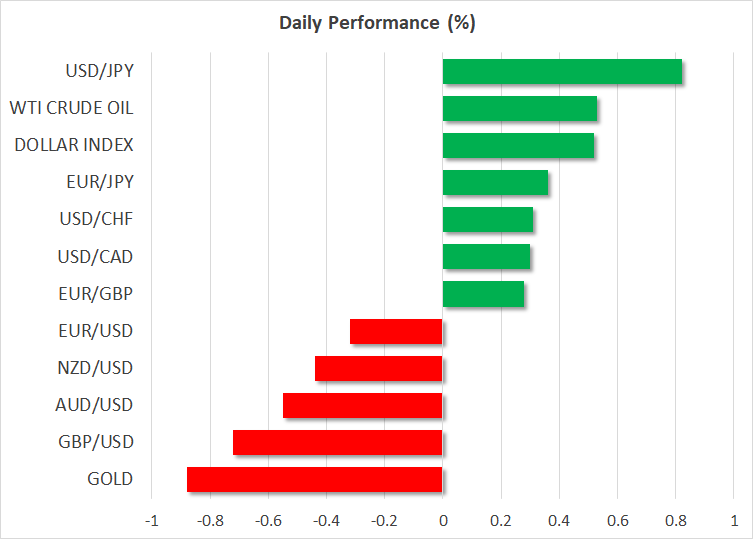Select the AUD/USD red bar
753x539 pixels.
tap(362, 405)
